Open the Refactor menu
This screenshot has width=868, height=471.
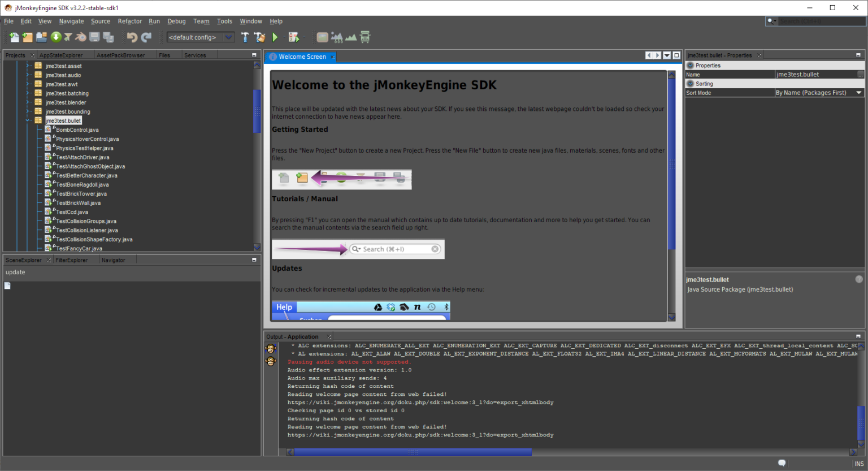coord(130,21)
